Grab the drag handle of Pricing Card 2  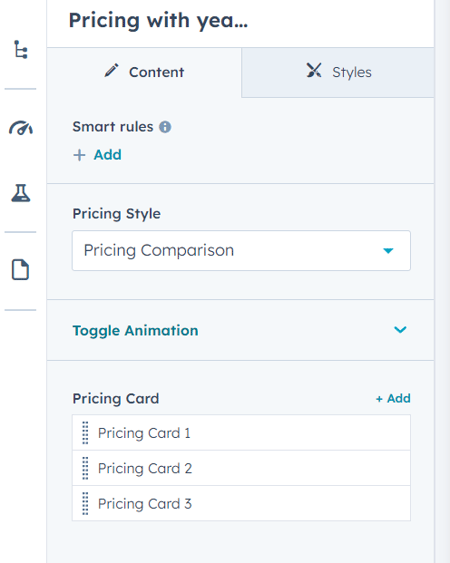85,468
